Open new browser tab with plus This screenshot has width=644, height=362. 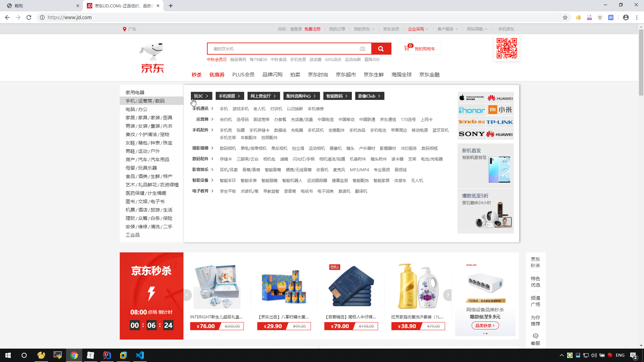coord(171,6)
